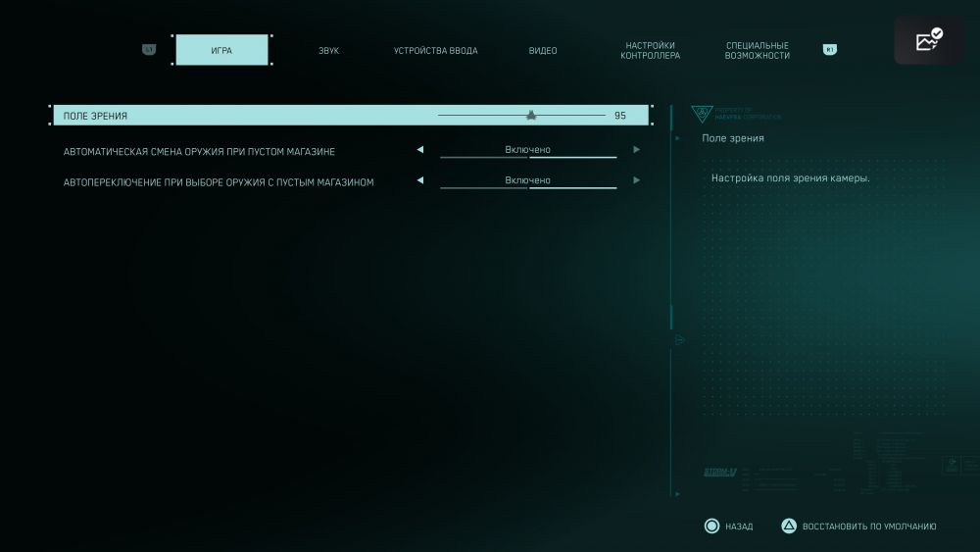This screenshot has height=552, width=980.
Task: Open the Устройства ввода tab
Action: (435, 51)
